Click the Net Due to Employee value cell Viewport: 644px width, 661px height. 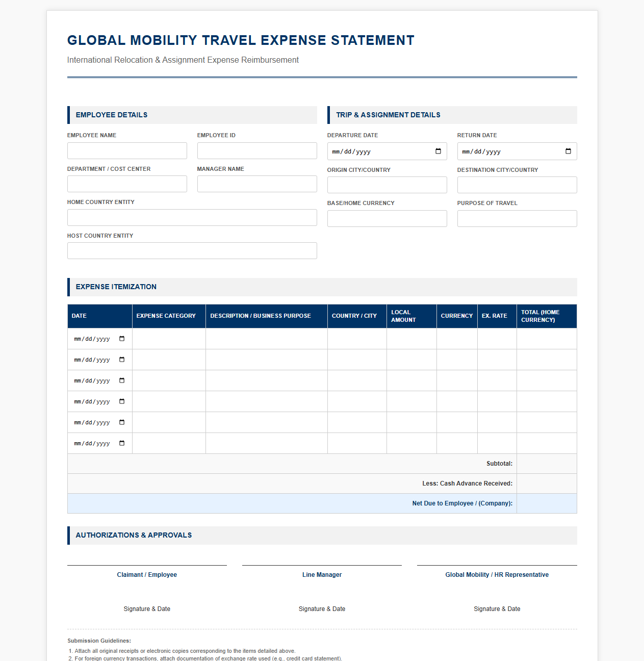coord(547,503)
